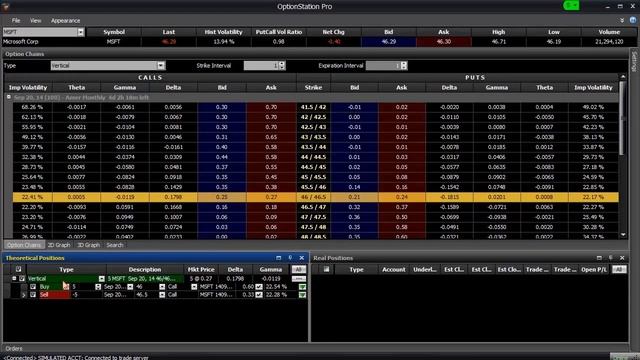This screenshot has height=360, width=640.
Task: Click the double-chevron collapse icon in menu bar
Action: (x=622, y=20)
